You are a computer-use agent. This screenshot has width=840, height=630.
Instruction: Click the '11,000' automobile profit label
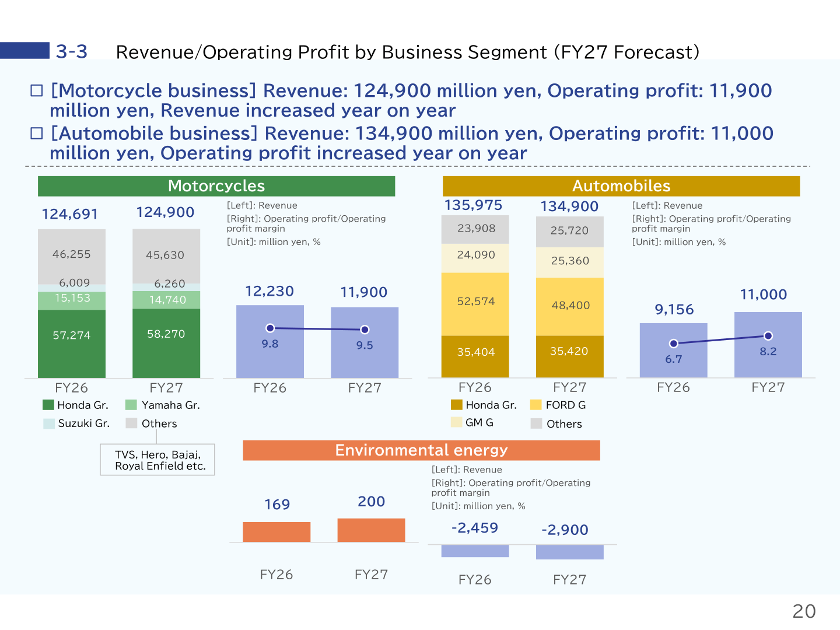764,295
